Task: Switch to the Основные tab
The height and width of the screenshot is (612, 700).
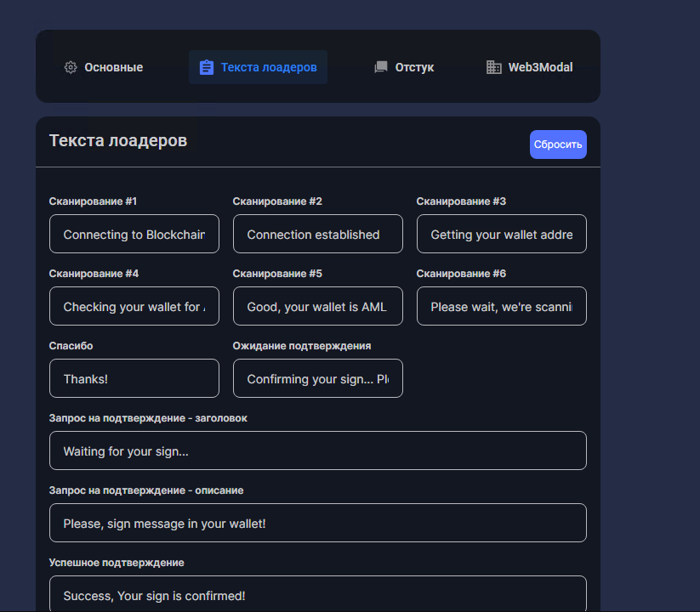Action: [x=113, y=67]
